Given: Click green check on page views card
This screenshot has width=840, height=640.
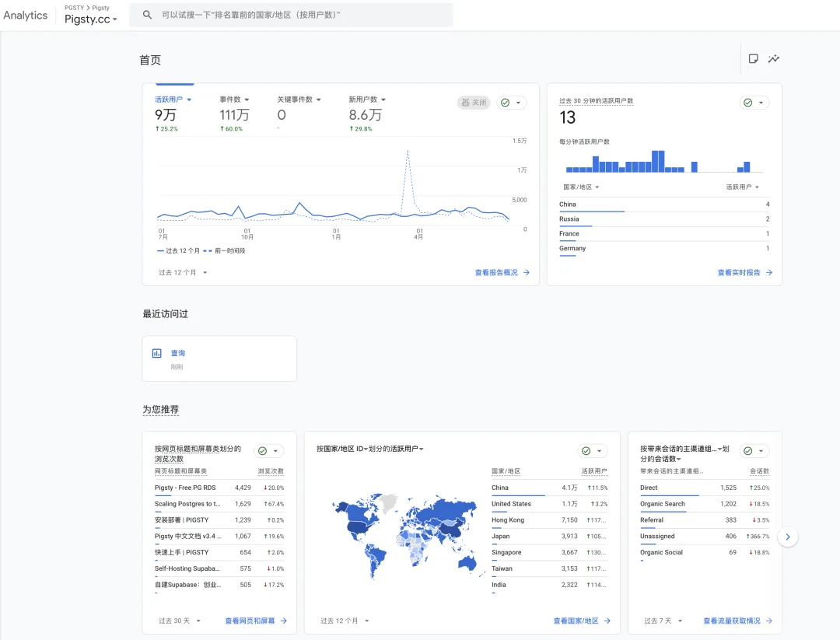Looking at the screenshot, I should (x=263, y=451).
